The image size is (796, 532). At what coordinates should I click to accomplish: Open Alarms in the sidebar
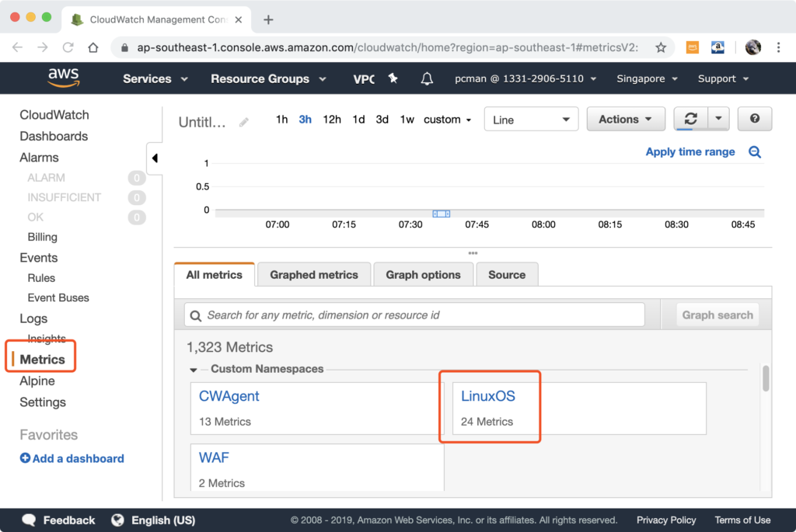coord(39,158)
